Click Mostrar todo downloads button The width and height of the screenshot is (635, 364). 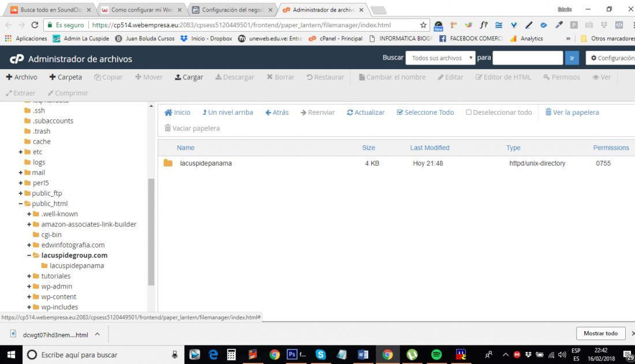point(600,333)
